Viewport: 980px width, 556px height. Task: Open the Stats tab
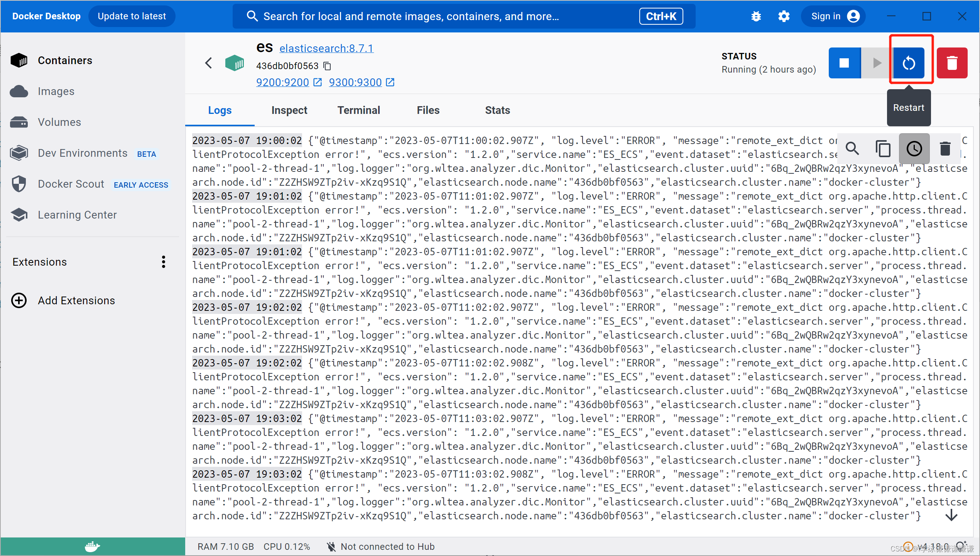coord(497,110)
